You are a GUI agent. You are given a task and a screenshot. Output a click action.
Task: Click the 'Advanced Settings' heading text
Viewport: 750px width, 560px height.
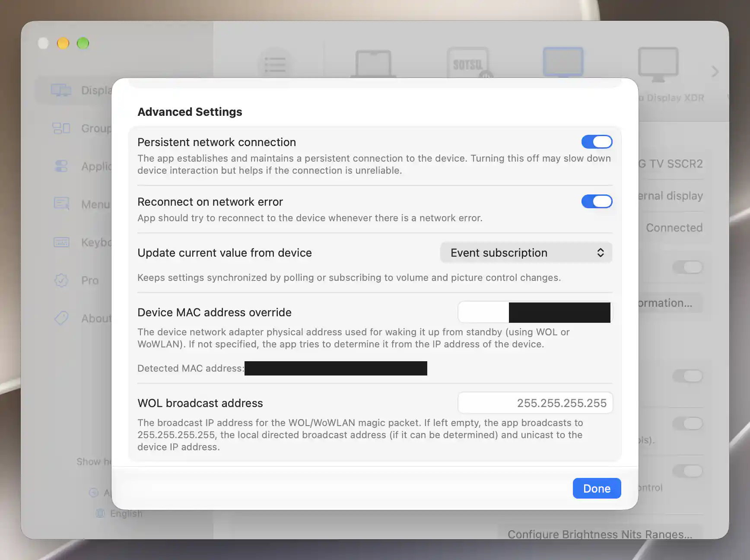(x=190, y=112)
